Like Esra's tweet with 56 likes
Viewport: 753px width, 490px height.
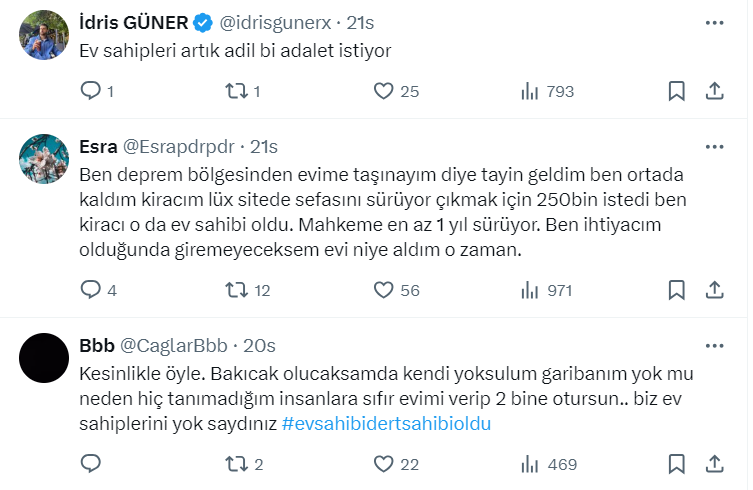pyautogui.click(x=383, y=290)
